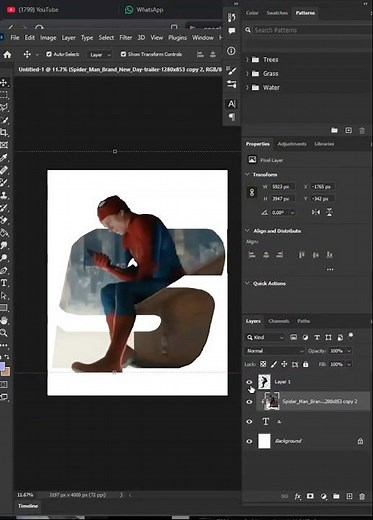The image size is (373, 520).
Task: Open the Timeline panel tab
Action: coord(28,506)
